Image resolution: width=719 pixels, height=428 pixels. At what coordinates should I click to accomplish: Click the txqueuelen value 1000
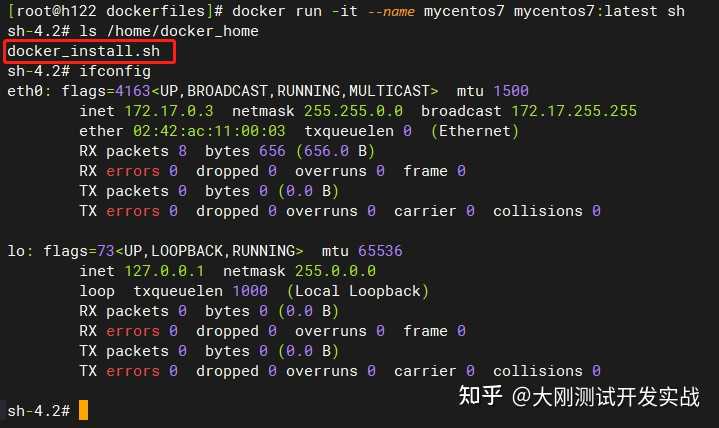(x=250, y=291)
